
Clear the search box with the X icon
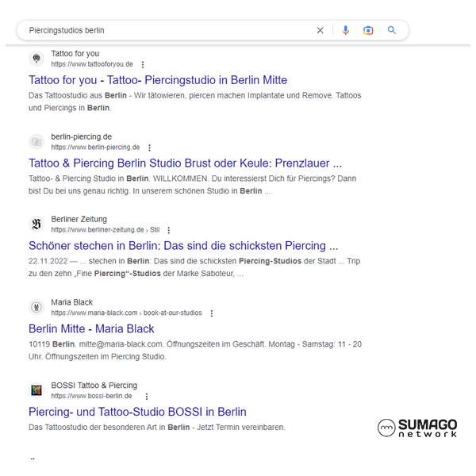[x=320, y=30]
